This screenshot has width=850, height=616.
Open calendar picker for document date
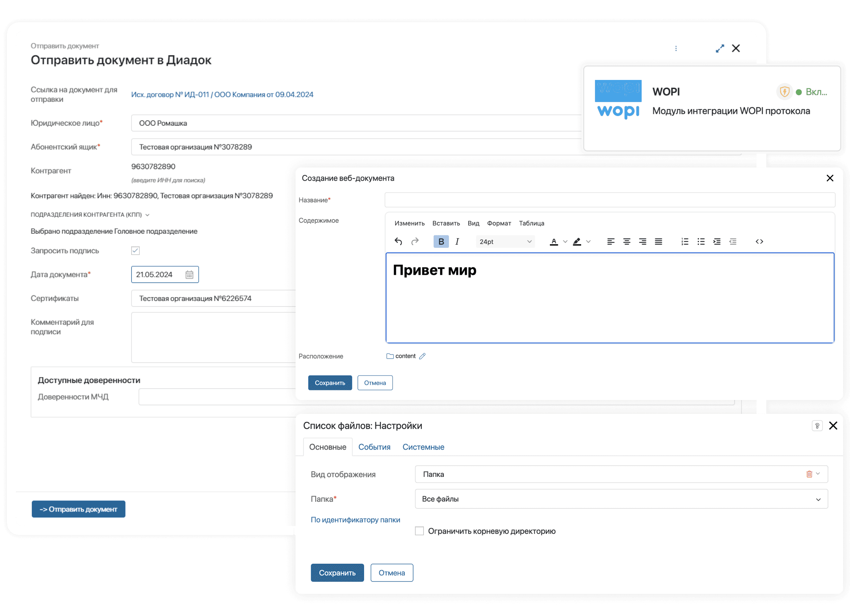(189, 275)
